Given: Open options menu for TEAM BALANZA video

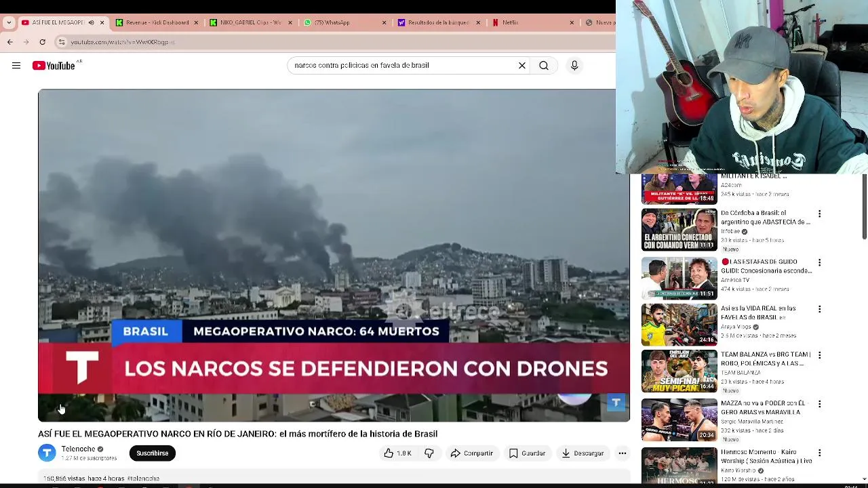Looking at the screenshot, I should 819,355.
